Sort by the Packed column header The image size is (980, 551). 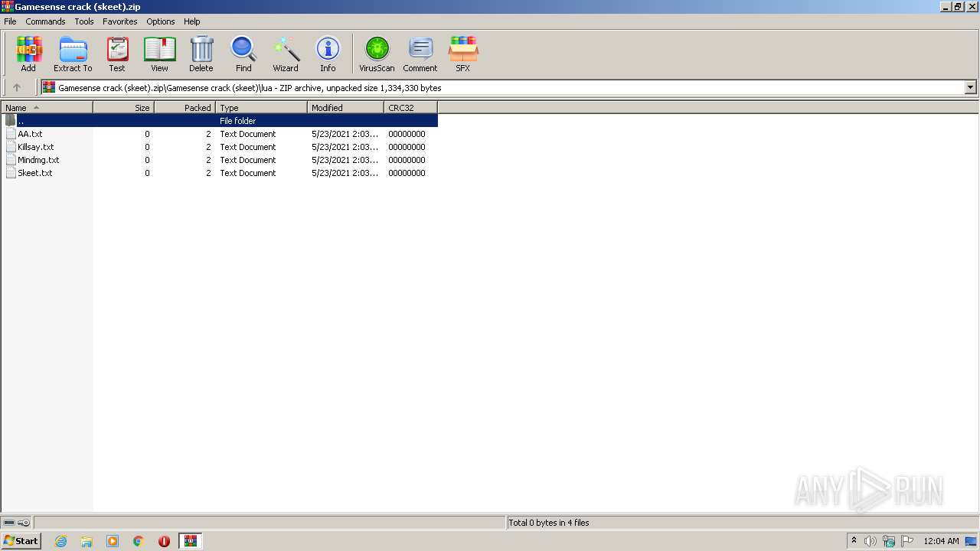coord(185,108)
